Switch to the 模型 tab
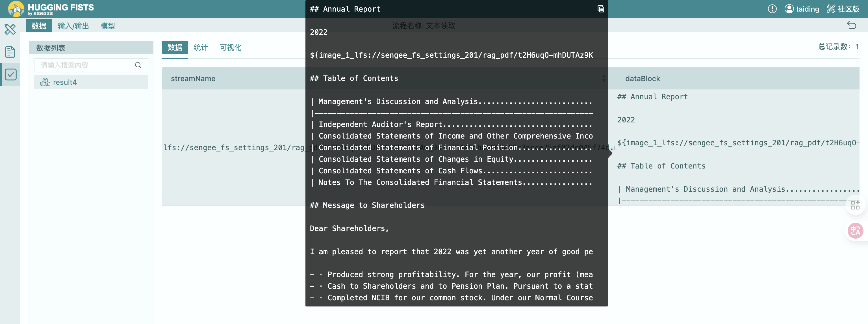Image resolution: width=868 pixels, height=324 pixels. point(107,26)
